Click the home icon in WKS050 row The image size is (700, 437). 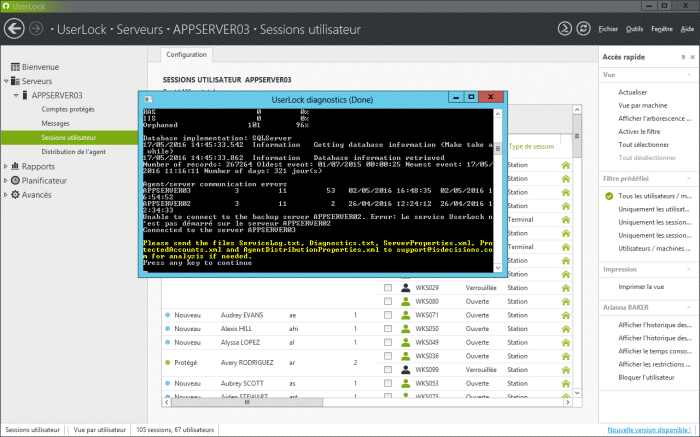coord(566,329)
